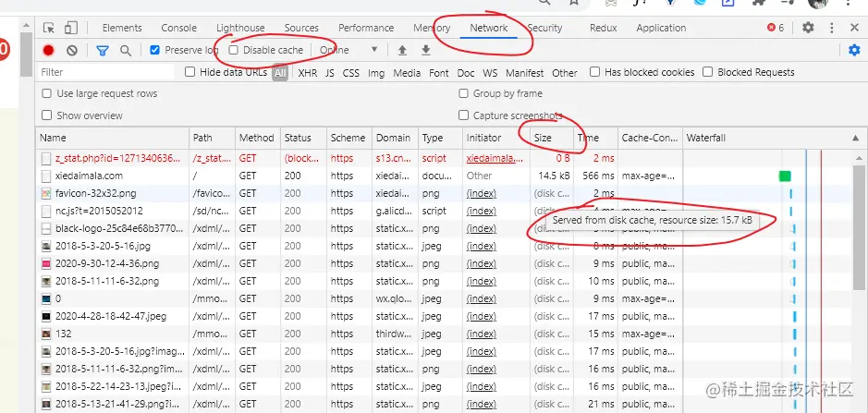
Task: Filter requests by Doc type
Action: 466,72
